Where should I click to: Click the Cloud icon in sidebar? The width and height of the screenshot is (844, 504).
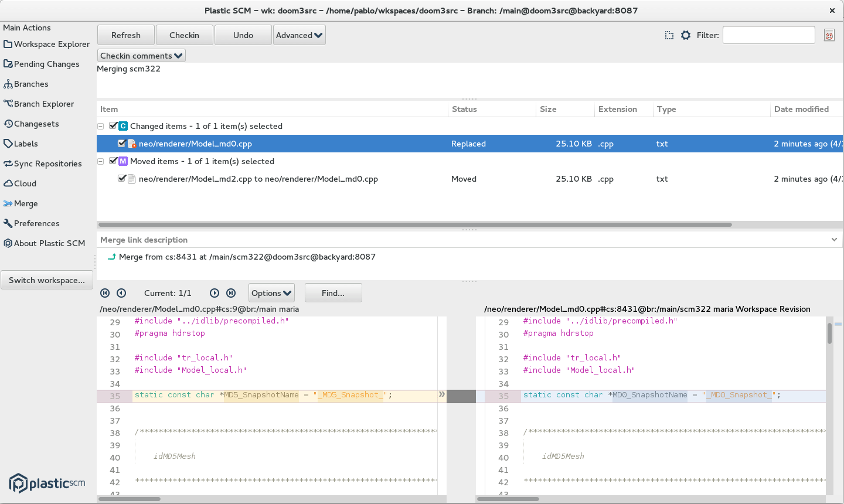[x=8, y=183]
